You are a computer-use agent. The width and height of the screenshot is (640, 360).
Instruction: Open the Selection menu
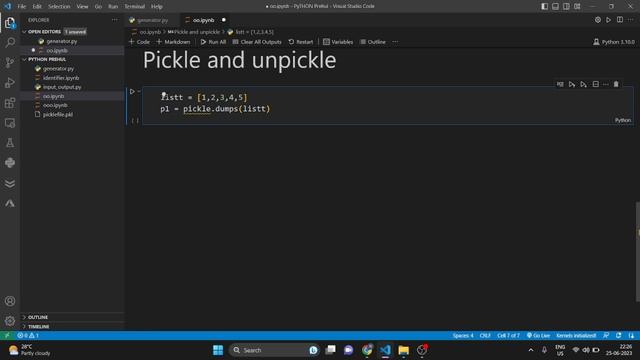coord(59,7)
